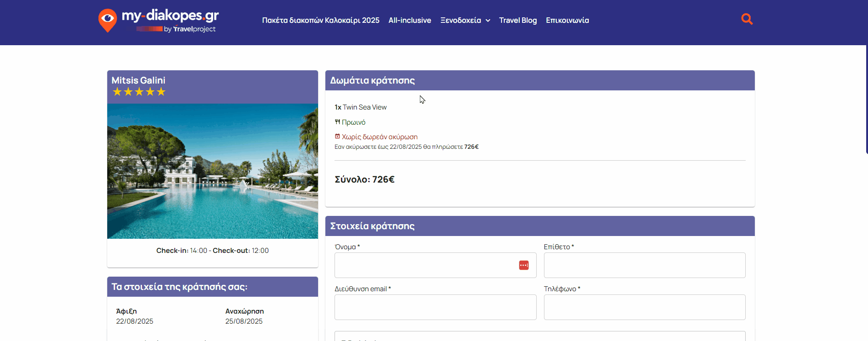Click the Σύνολο: 726€ total
Viewport: 868px width, 341px height.
365,179
